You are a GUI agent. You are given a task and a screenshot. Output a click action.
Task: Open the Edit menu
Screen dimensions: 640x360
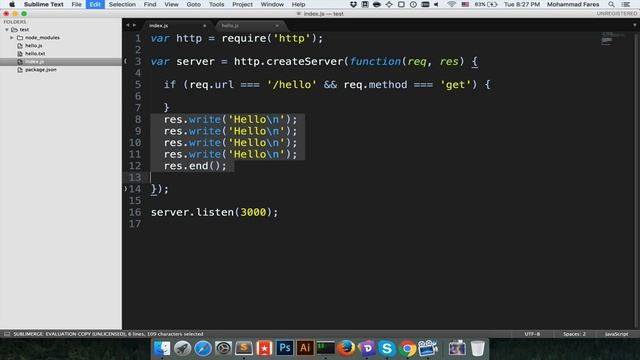95,4
